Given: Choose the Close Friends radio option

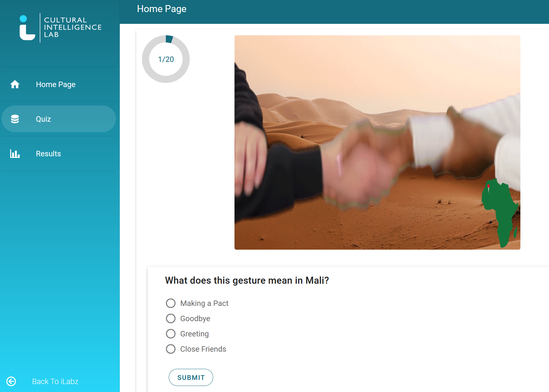Looking at the screenshot, I should [171, 349].
